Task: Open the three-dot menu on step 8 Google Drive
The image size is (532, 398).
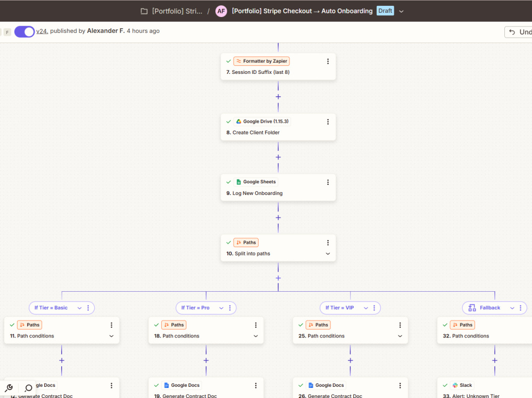Action: 328,122
